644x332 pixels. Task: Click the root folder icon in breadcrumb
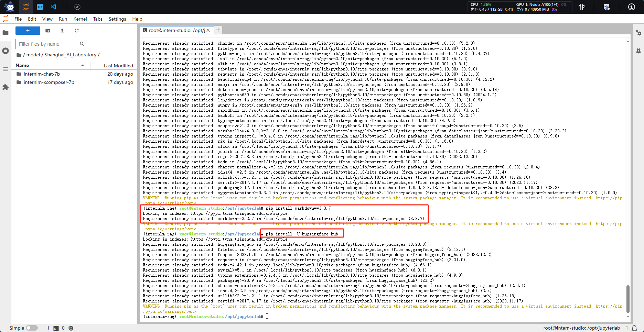point(19,55)
